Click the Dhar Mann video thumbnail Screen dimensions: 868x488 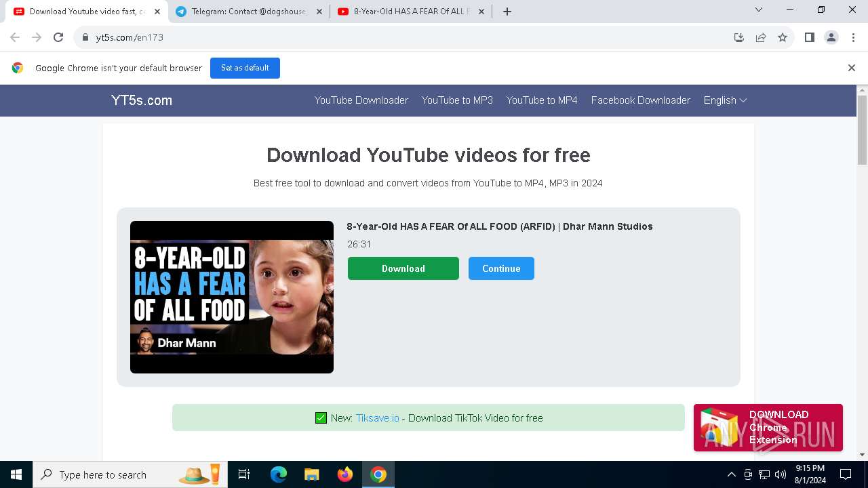[232, 297]
